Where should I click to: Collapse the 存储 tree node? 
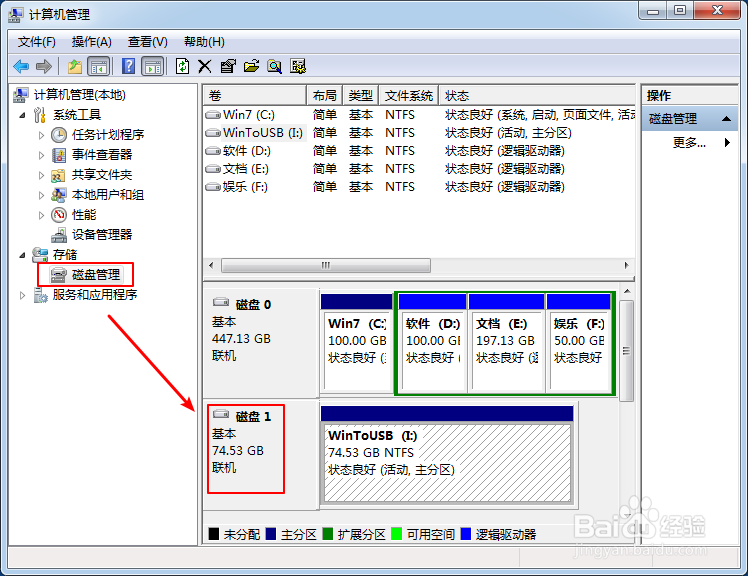click(22, 255)
